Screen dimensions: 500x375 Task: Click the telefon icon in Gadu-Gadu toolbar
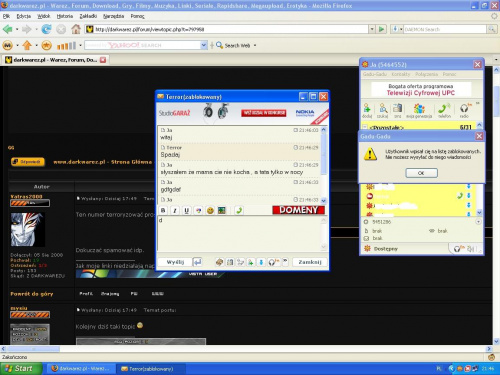[x=444, y=110]
